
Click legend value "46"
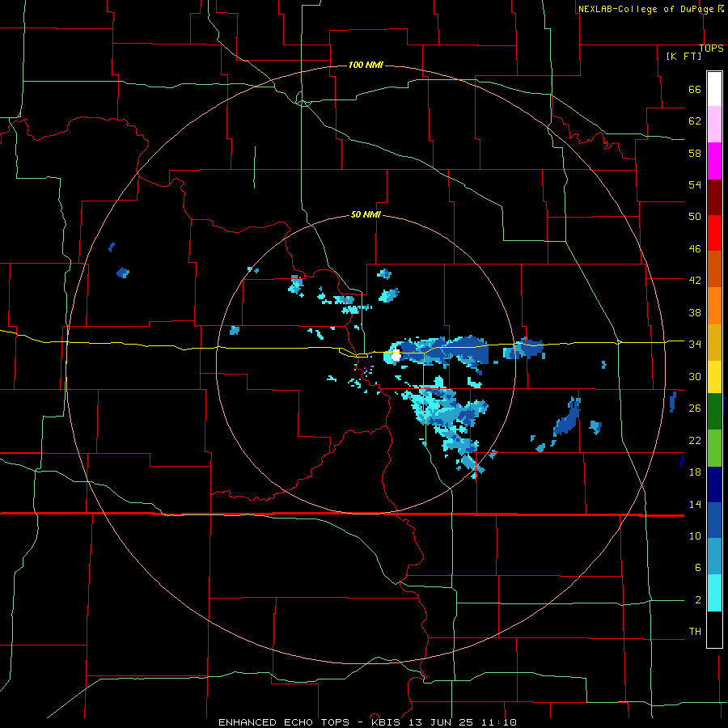695,249
